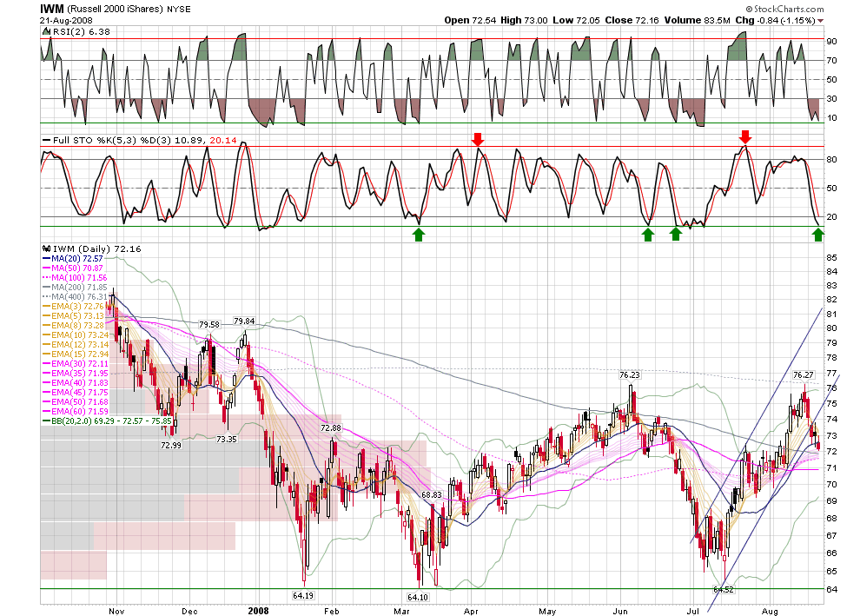
Task: Click the Jun label on time axis
Action: 620,611
